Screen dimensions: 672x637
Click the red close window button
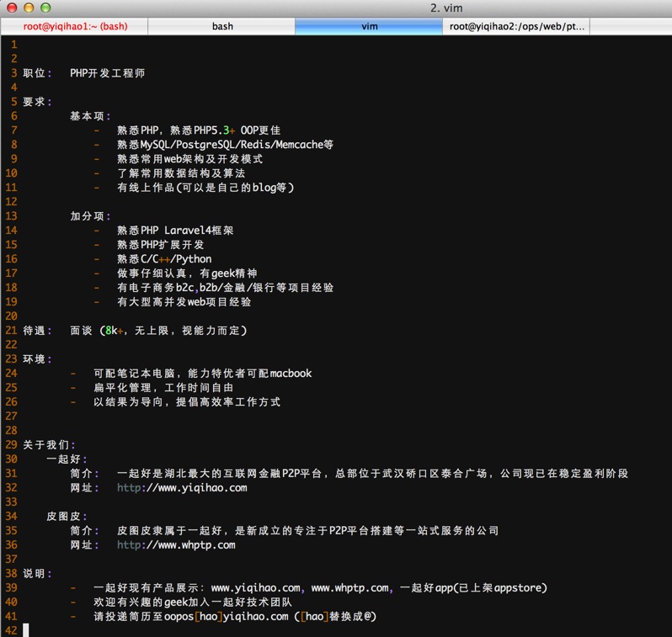tap(11, 8)
